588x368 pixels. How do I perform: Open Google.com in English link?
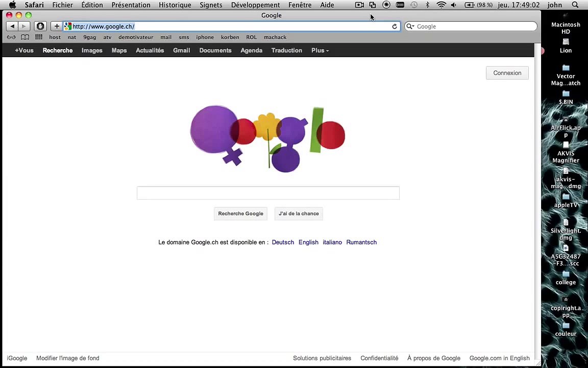[x=500, y=358]
